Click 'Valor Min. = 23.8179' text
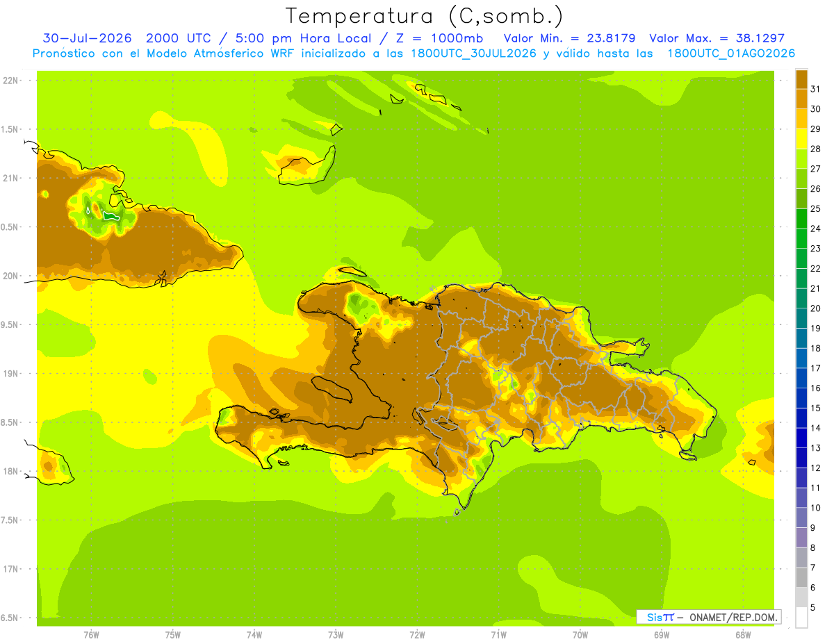 click(569, 38)
